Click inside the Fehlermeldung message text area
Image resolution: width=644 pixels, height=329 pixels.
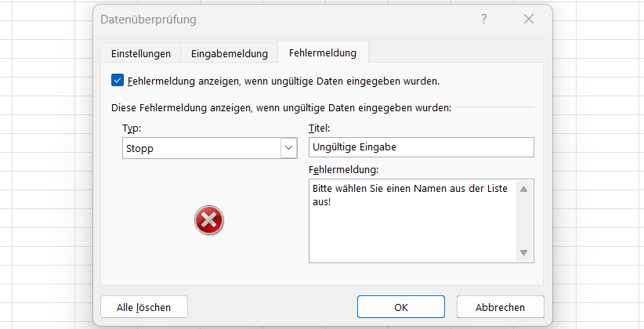(413, 221)
